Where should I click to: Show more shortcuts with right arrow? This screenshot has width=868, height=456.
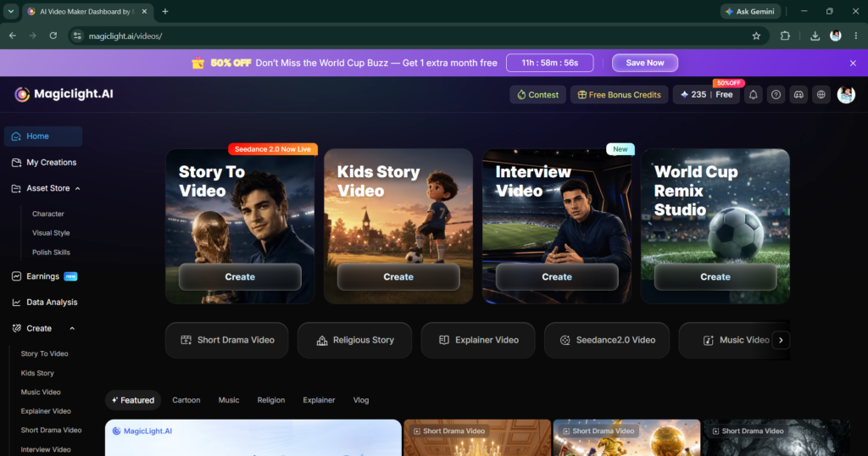click(x=781, y=341)
